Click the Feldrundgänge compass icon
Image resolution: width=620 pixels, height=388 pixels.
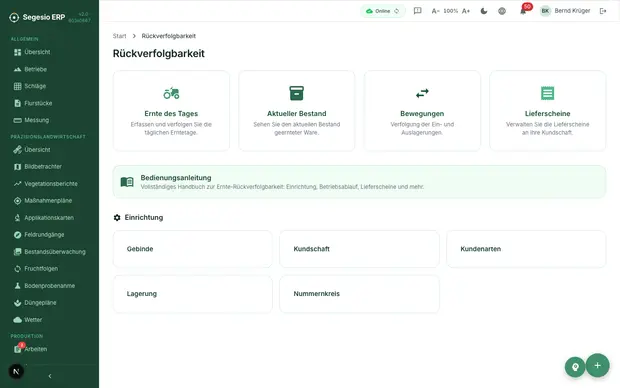(17, 235)
